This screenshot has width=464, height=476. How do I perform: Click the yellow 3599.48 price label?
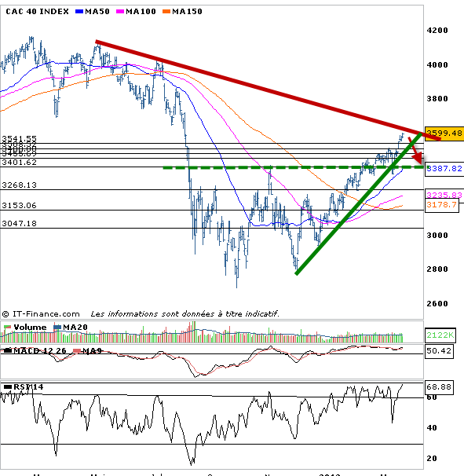[444, 134]
